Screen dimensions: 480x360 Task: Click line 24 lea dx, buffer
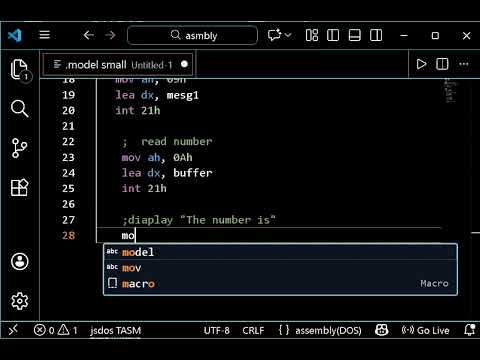pos(167,173)
